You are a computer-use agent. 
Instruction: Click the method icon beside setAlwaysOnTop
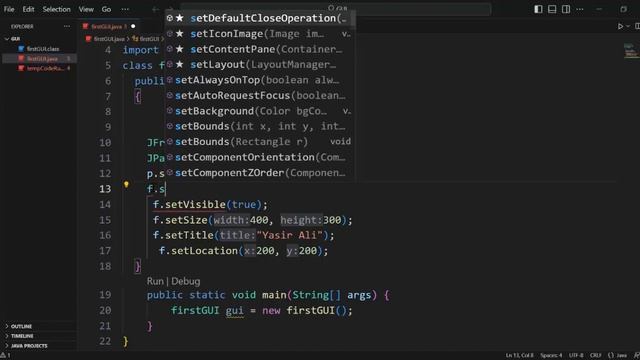click(170, 80)
